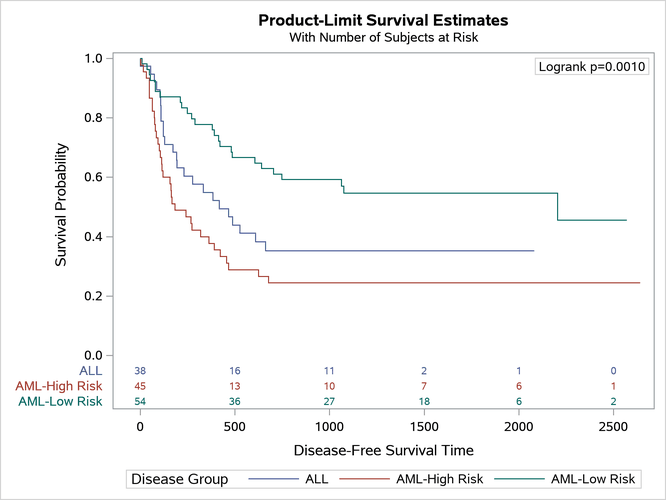The width and height of the screenshot is (666, 500).
Task: Click the Disease Group legend title
Action: coord(179,480)
